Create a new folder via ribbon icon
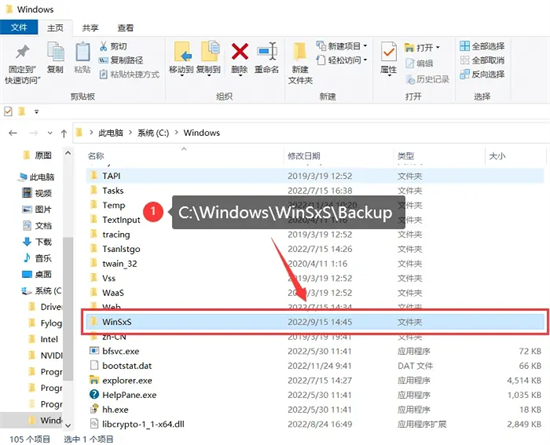Screen dimensions: 550x445 point(300,52)
